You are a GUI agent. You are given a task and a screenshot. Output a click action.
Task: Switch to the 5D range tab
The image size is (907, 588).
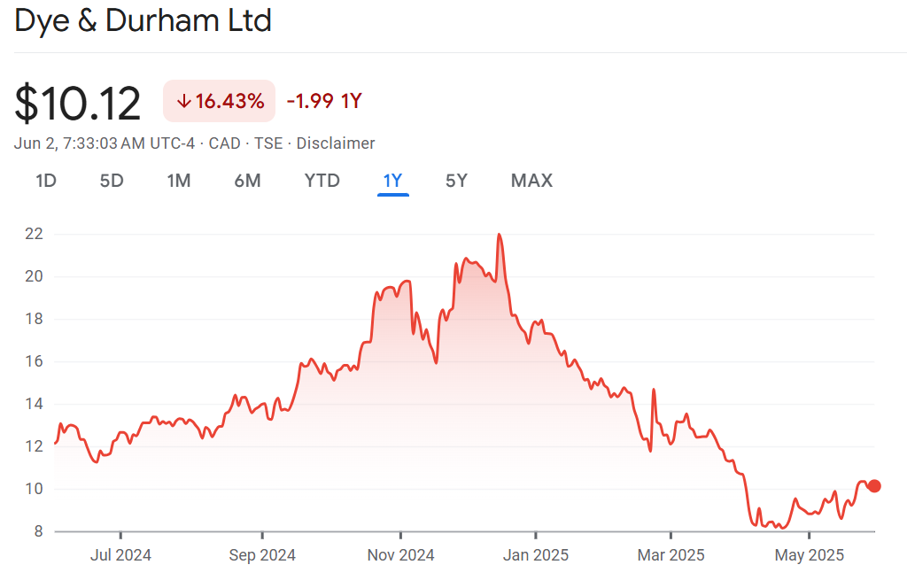tap(112, 181)
